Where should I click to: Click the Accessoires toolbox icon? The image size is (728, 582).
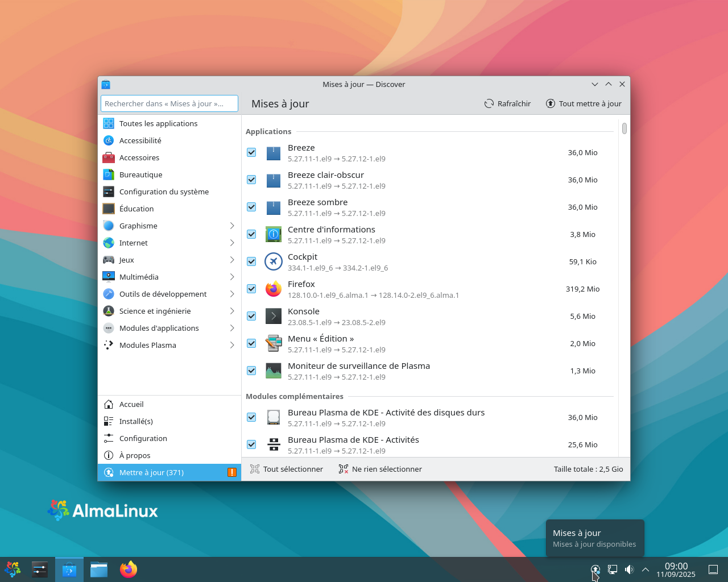109,157
